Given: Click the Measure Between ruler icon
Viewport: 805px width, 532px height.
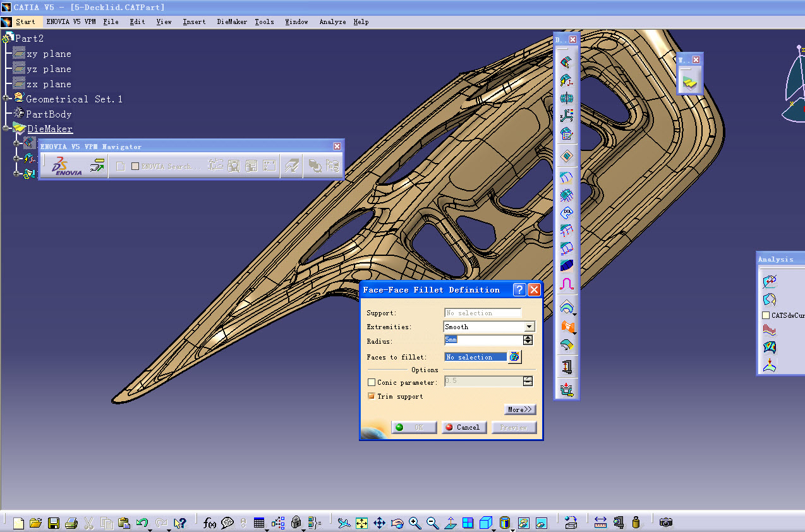Looking at the screenshot, I should 600,523.
